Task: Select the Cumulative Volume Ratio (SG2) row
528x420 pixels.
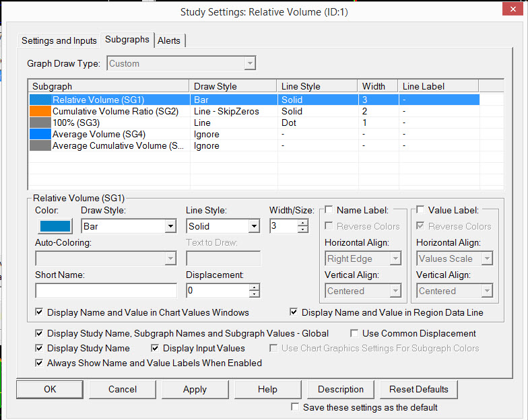Action: point(115,111)
